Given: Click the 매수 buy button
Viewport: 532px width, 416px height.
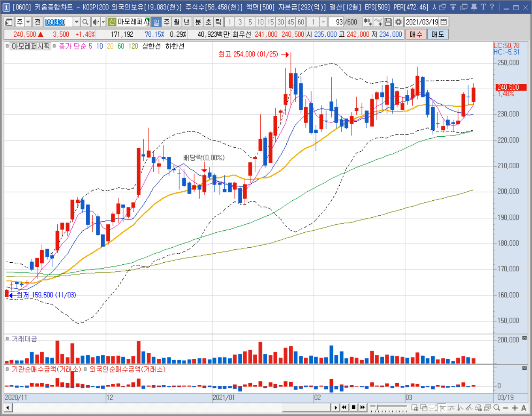Looking at the screenshot, I should (x=416, y=34).
